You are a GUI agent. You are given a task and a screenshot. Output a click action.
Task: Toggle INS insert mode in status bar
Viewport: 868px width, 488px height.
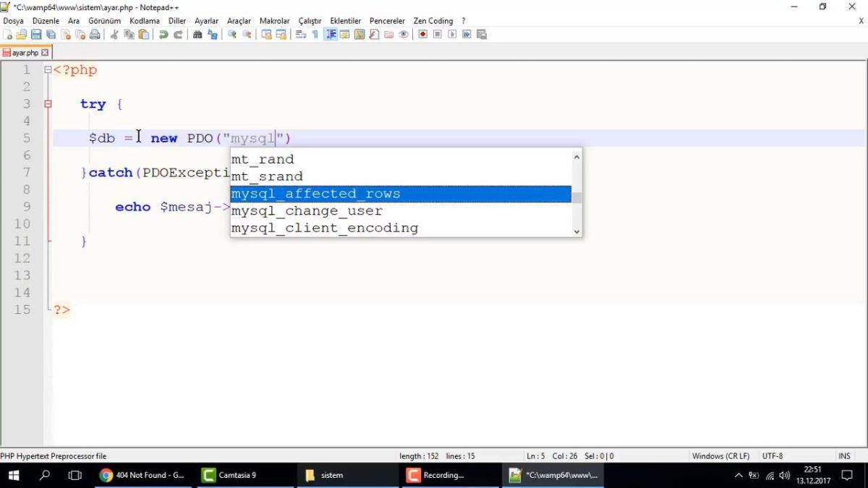tap(844, 456)
